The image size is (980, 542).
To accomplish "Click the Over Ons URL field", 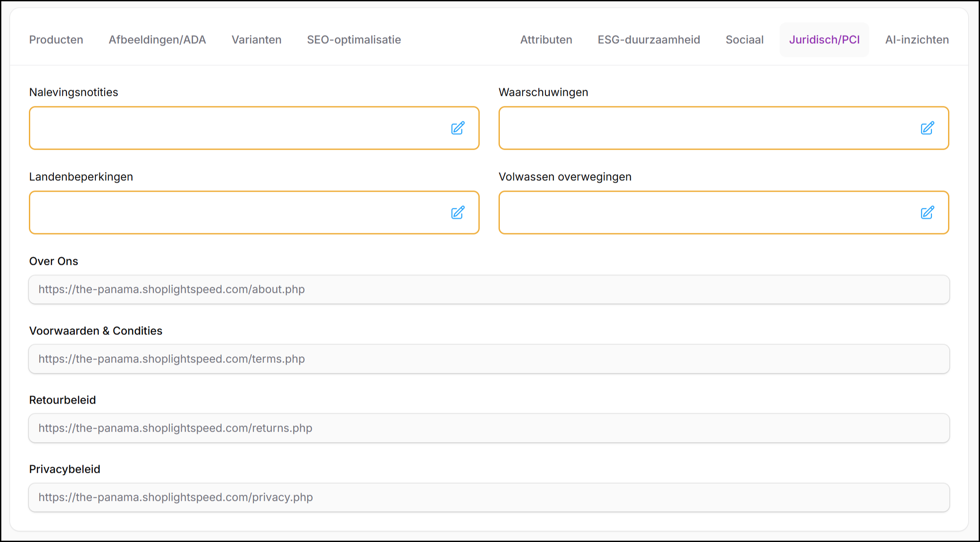I will point(489,289).
